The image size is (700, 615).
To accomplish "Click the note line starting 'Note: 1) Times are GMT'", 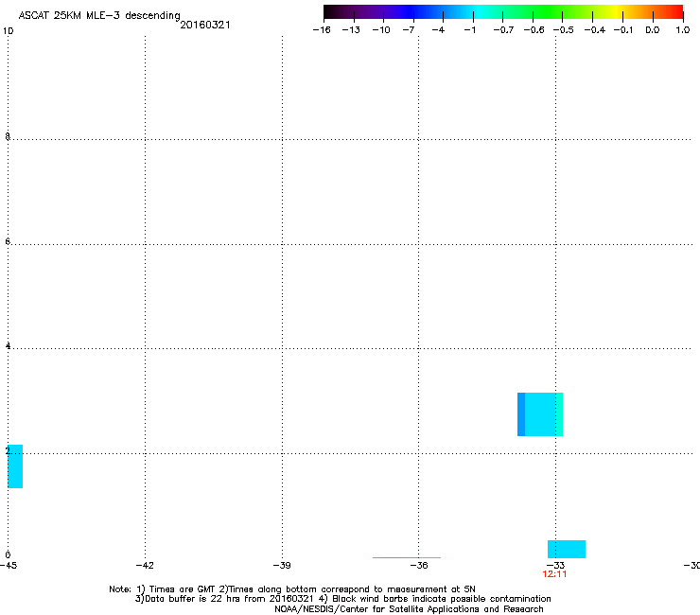I will [292, 589].
